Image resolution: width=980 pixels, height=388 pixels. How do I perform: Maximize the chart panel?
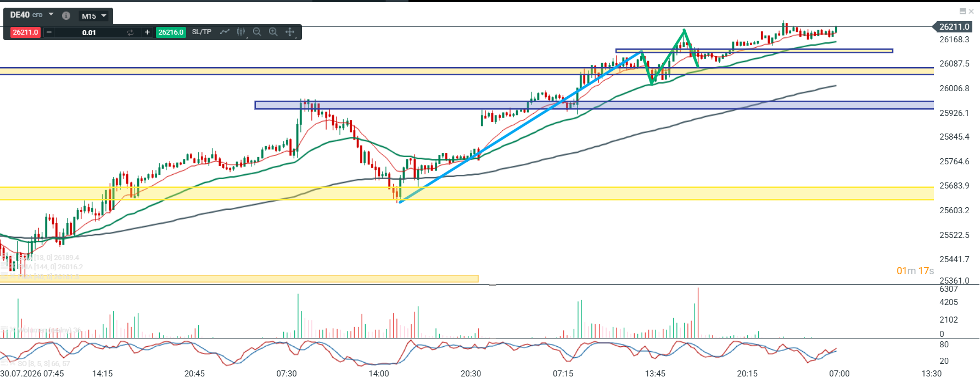(x=962, y=11)
